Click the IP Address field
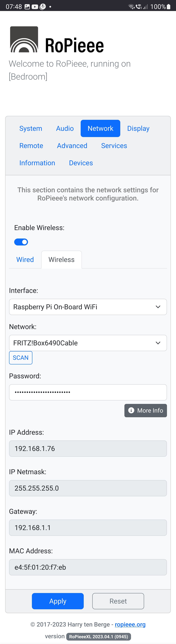The image size is (176, 644). coord(88,449)
